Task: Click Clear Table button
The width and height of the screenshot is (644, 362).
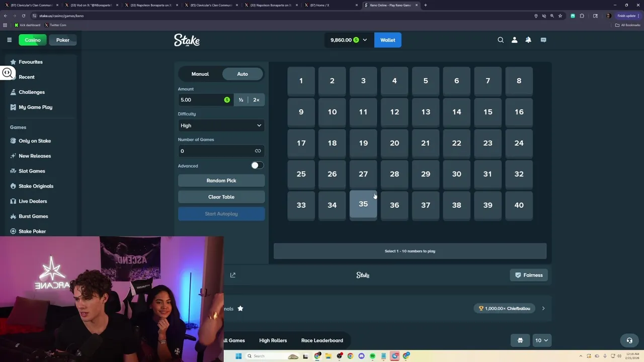Action: (221, 197)
